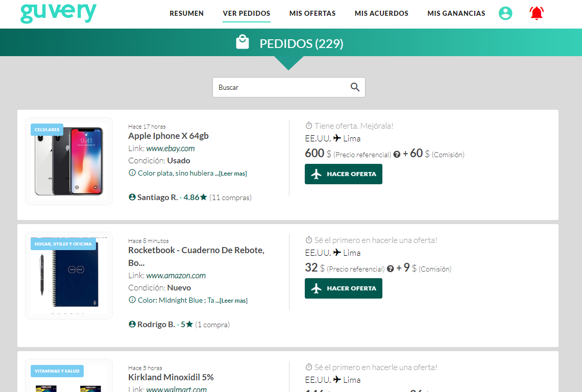Click the Hace 17 horas timestamp
The image size is (582, 392).
[x=147, y=127]
